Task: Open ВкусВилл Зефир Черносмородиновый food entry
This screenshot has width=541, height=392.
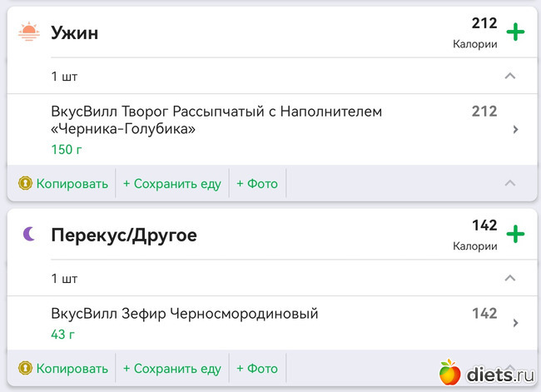Action: tap(185, 314)
